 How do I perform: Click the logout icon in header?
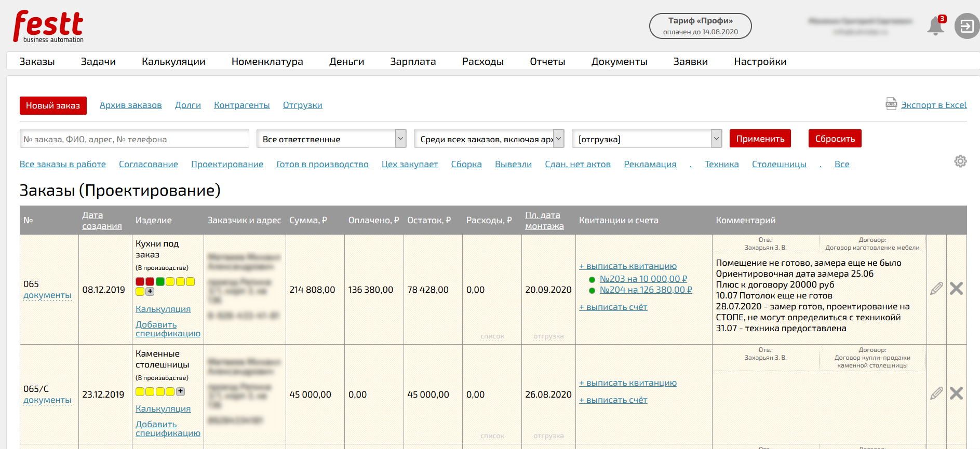click(966, 26)
